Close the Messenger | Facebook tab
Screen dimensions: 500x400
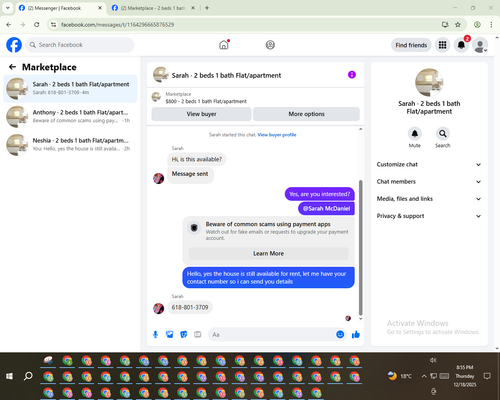click(x=100, y=8)
